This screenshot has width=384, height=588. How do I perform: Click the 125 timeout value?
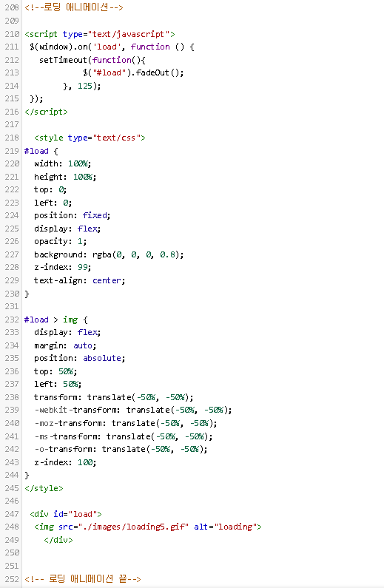85,86
